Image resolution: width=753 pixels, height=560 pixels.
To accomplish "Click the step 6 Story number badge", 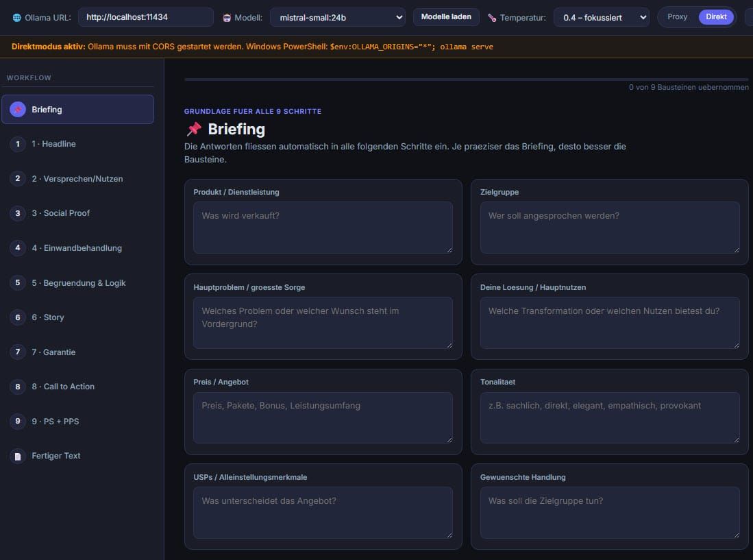I will [18, 317].
